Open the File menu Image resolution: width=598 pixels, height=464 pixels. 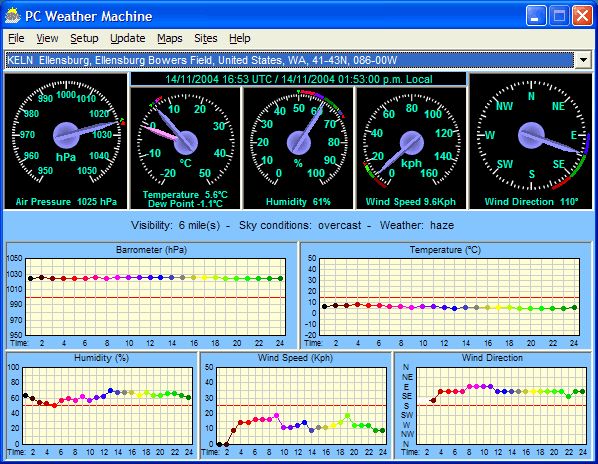[x=16, y=39]
